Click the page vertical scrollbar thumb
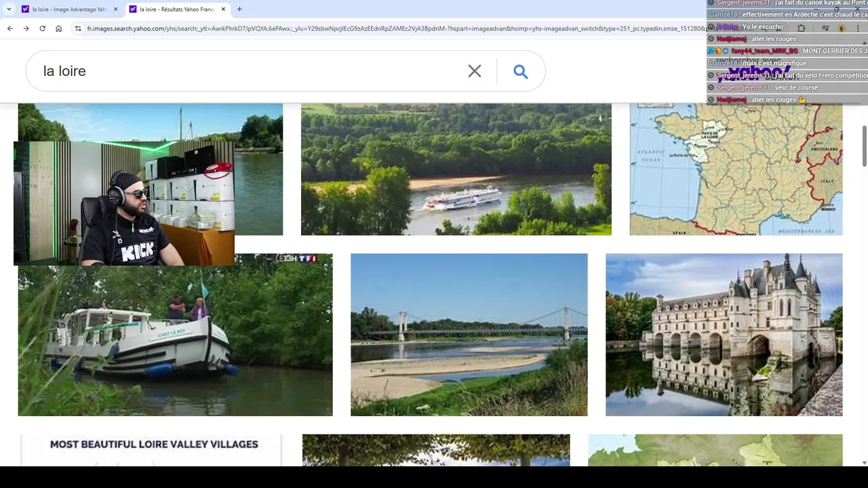The height and width of the screenshot is (488, 868). 864,146
